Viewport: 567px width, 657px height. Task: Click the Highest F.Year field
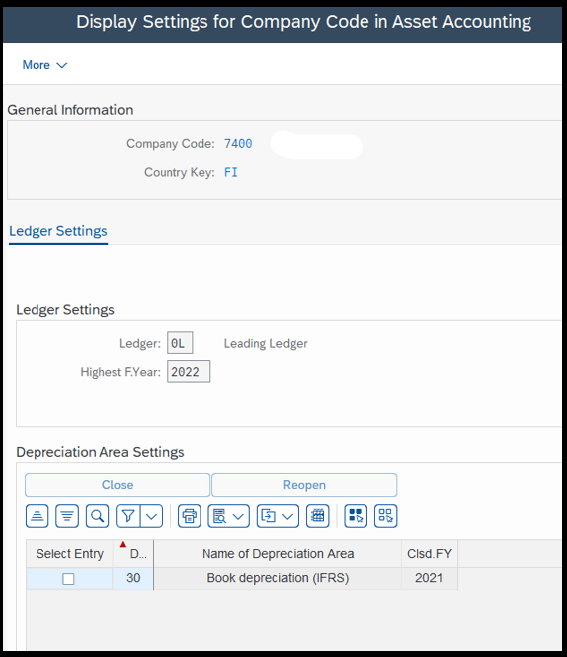coord(189,372)
